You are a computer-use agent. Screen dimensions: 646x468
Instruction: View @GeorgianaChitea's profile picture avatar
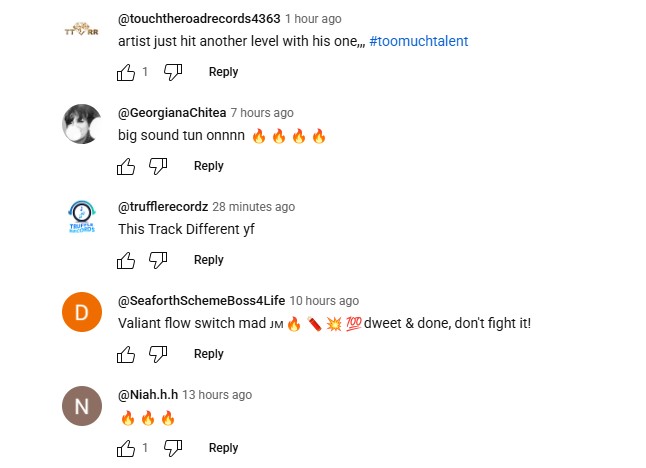(x=82, y=124)
